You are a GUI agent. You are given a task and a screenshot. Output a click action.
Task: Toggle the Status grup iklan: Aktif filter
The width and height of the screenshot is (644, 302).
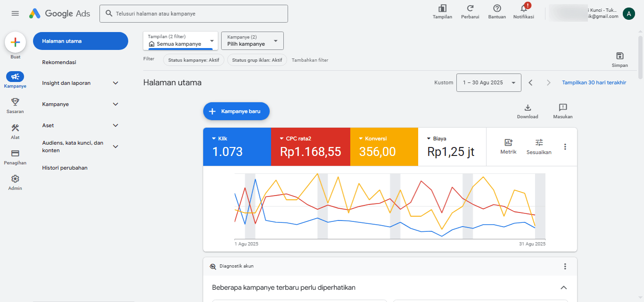(257, 60)
